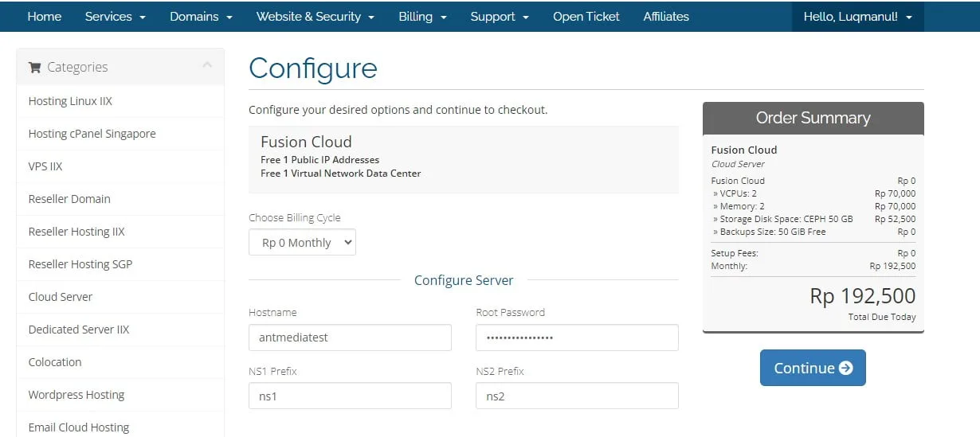Click the Open Ticket link

(x=586, y=16)
